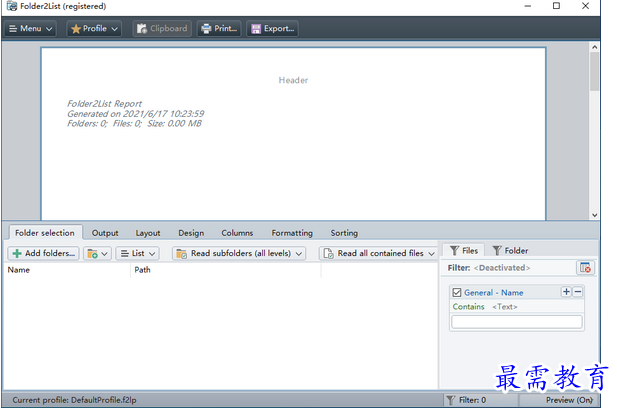The image size is (617, 409).
Task: Click Add folders button
Action: coord(43,253)
